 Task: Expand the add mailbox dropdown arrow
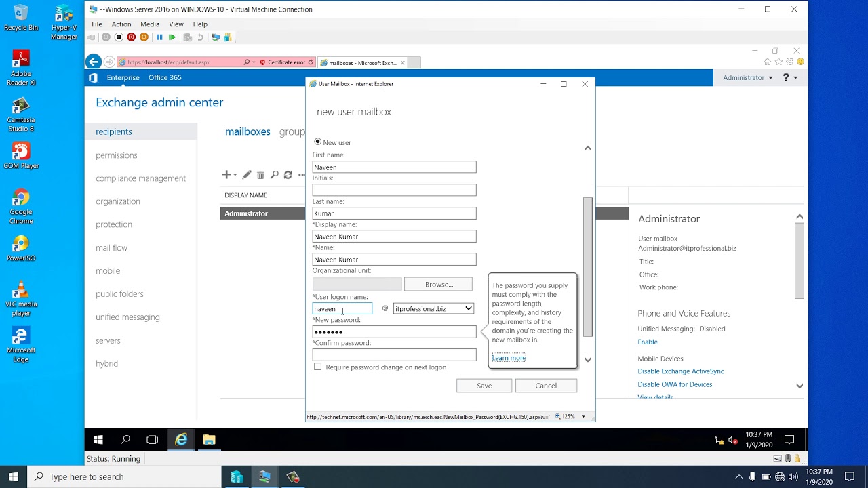click(x=235, y=176)
